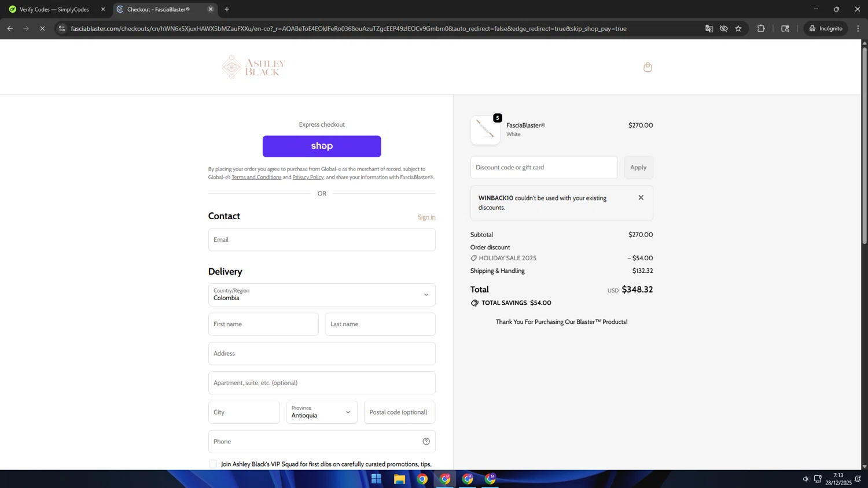Focus the Last name field
Viewport: 868px width, 488px height.
click(380, 324)
